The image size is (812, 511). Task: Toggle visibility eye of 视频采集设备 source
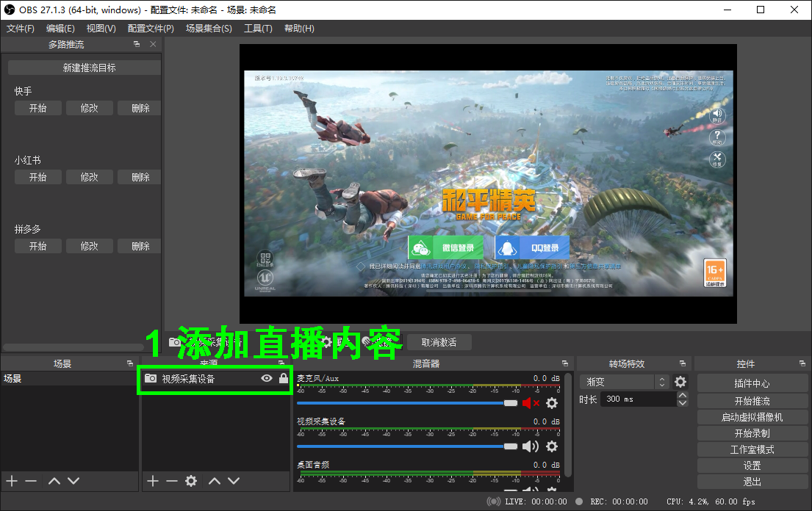[x=266, y=379]
